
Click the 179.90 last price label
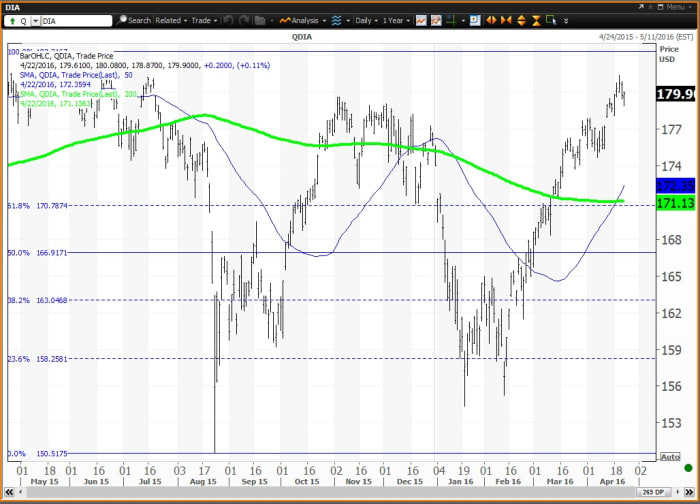tap(676, 94)
